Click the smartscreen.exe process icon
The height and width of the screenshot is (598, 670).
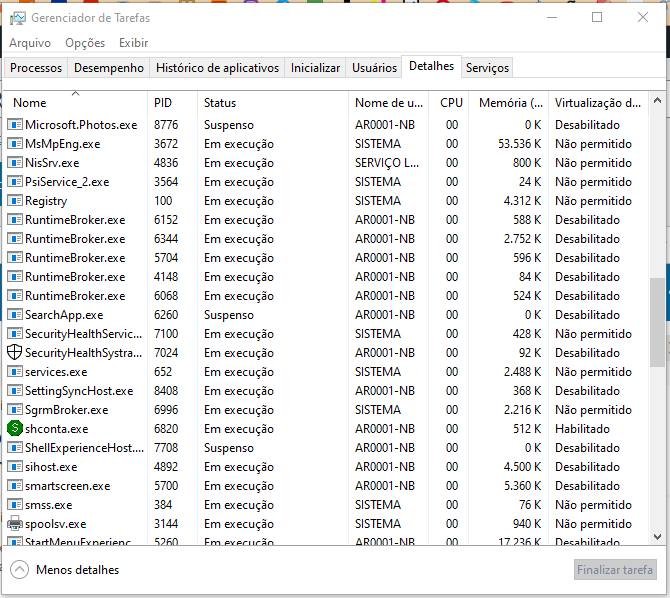pyautogui.click(x=15, y=486)
